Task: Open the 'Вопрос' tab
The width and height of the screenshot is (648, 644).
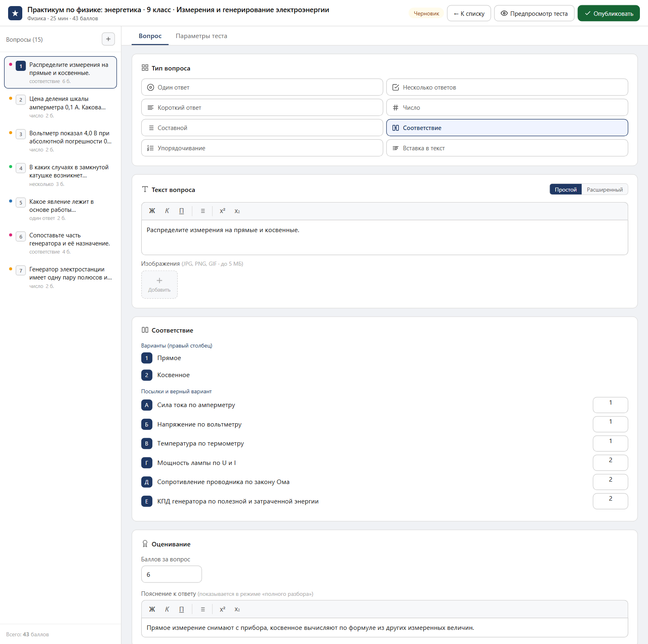Action: click(x=150, y=36)
